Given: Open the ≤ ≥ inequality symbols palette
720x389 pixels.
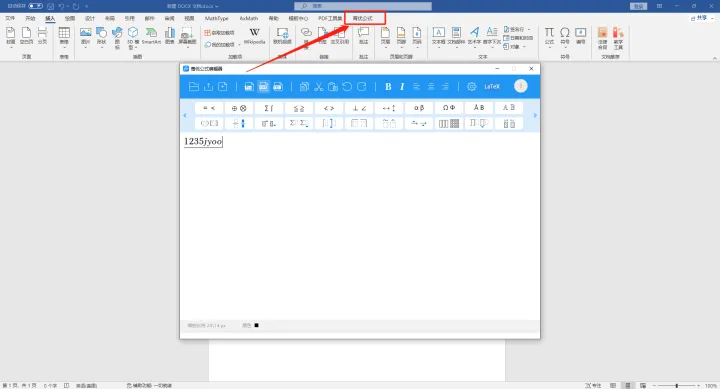Looking at the screenshot, I should click(x=299, y=108).
